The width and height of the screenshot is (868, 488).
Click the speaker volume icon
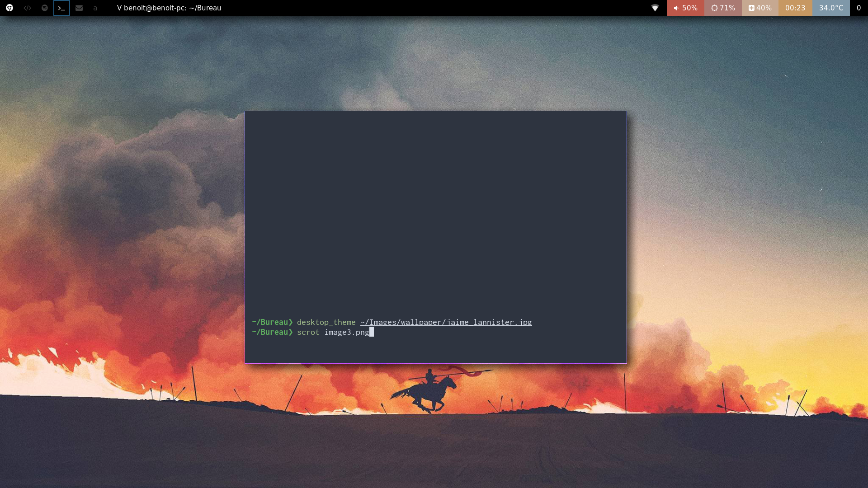(676, 8)
